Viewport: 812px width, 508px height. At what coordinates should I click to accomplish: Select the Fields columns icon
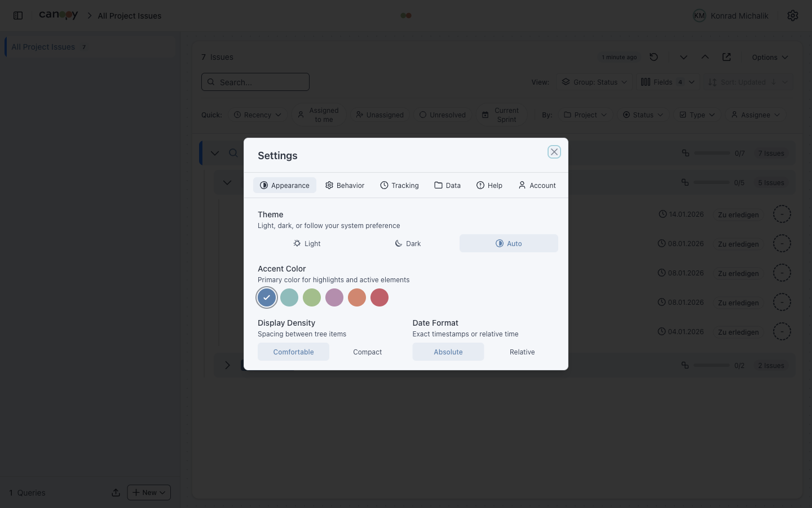(x=646, y=82)
